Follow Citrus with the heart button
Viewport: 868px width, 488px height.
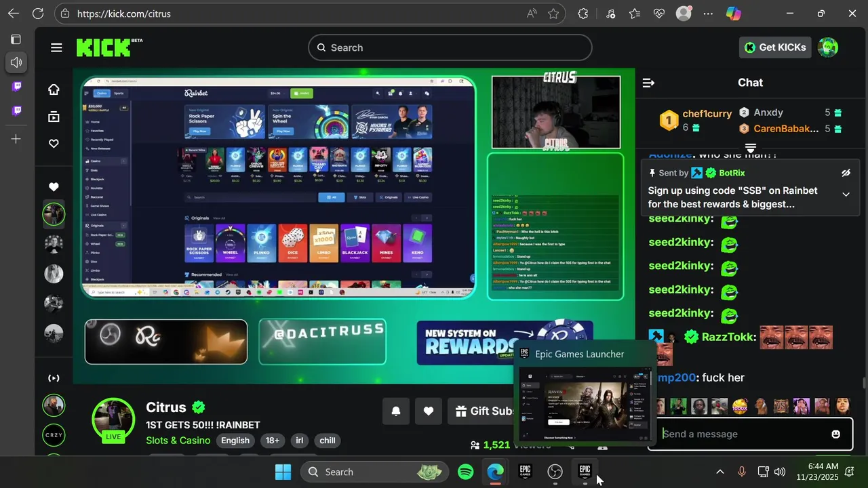429,411
